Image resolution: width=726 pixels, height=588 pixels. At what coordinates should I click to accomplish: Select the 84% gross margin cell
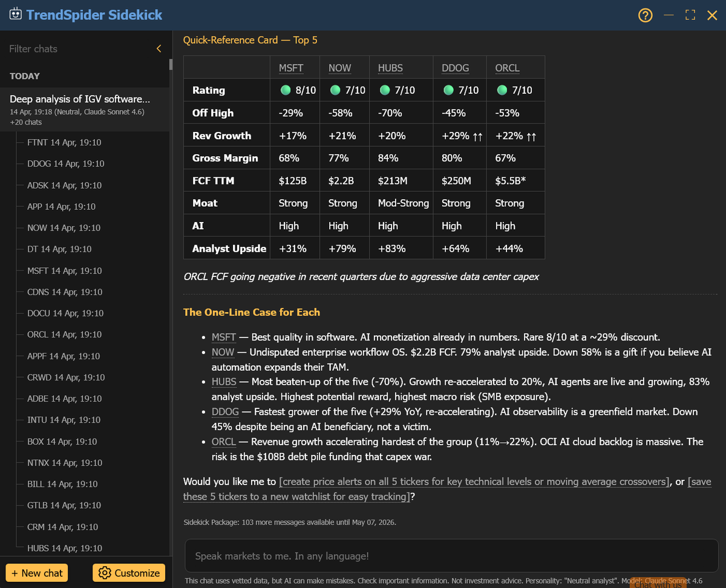click(x=401, y=158)
